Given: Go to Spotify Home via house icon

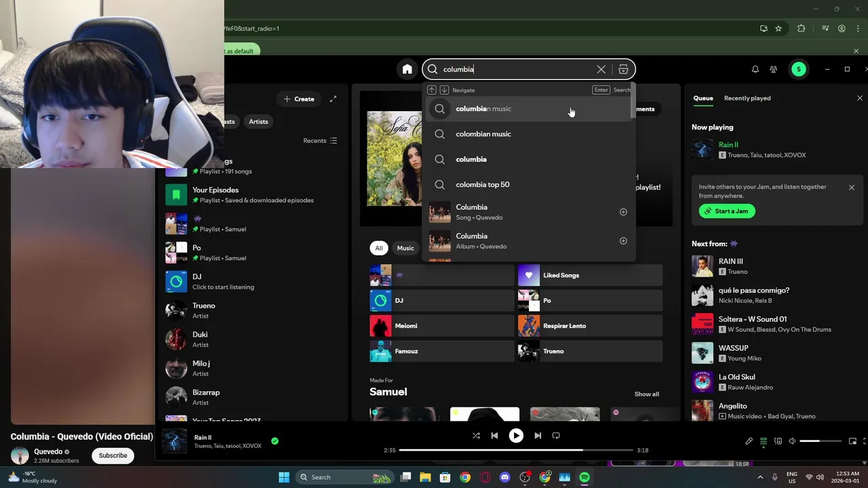Looking at the screenshot, I should click(407, 69).
